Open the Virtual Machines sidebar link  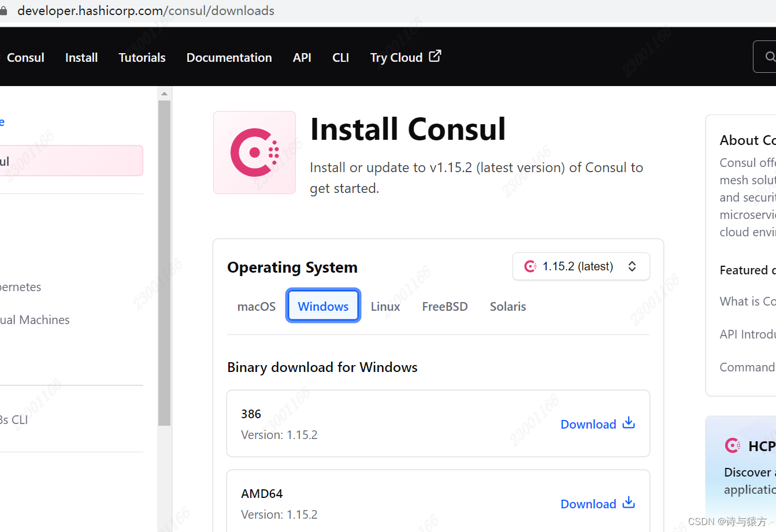(x=35, y=320)
